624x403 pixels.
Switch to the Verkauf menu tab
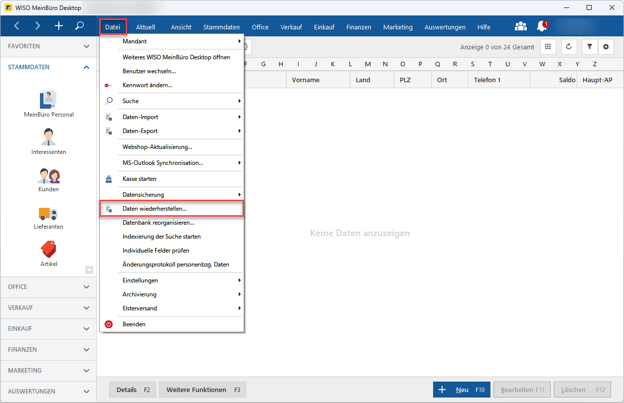pyautogui.click(x=291, y=27)
